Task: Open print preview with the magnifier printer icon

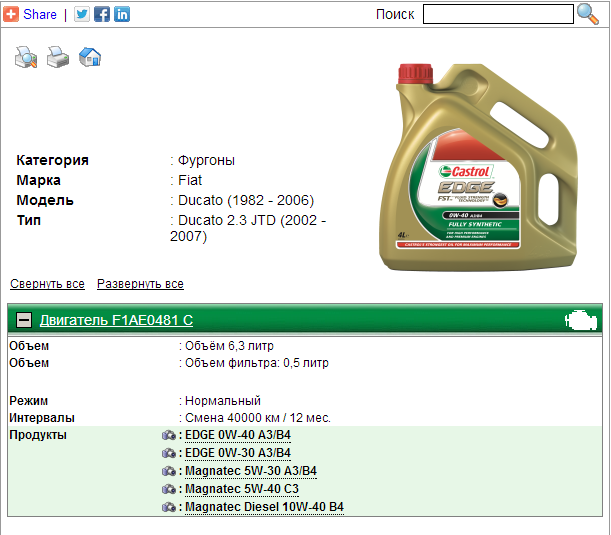Action: tap(25, 57)
